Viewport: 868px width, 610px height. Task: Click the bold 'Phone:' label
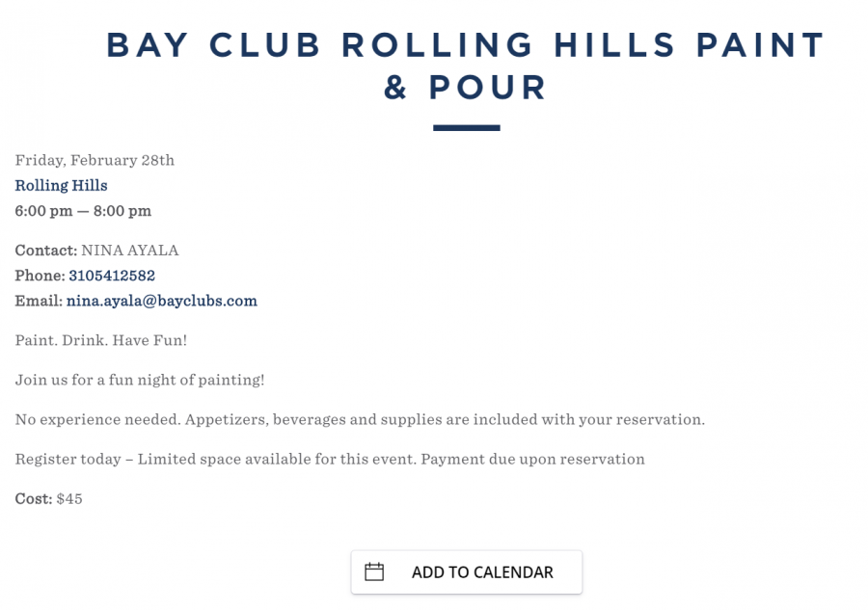(40, 276)
